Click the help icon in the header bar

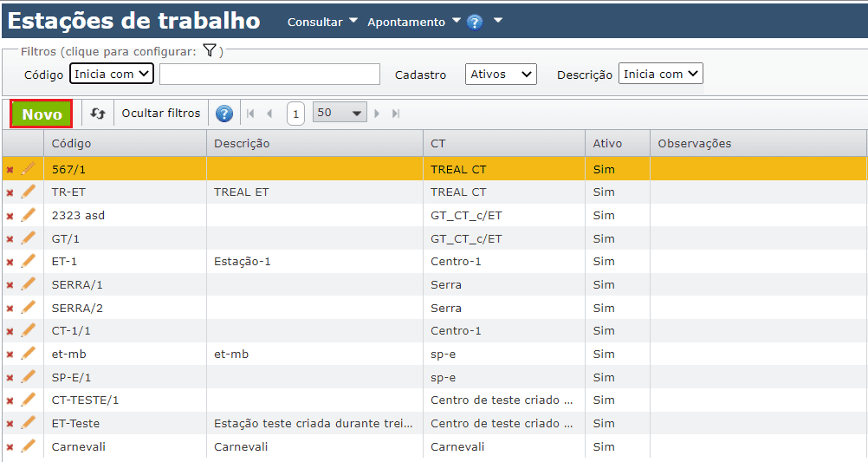tap(475, 23)
